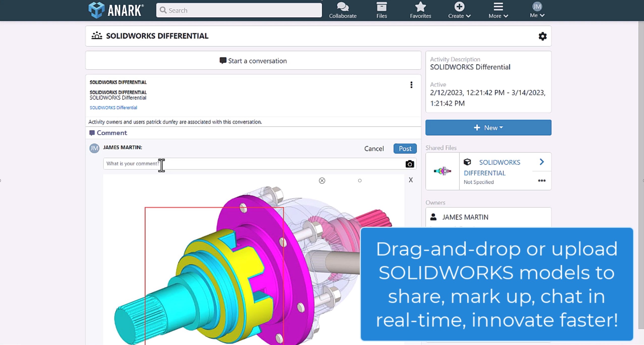Expand the Create dropdown
Screen dimensions: 644x345
pos(459,10)
